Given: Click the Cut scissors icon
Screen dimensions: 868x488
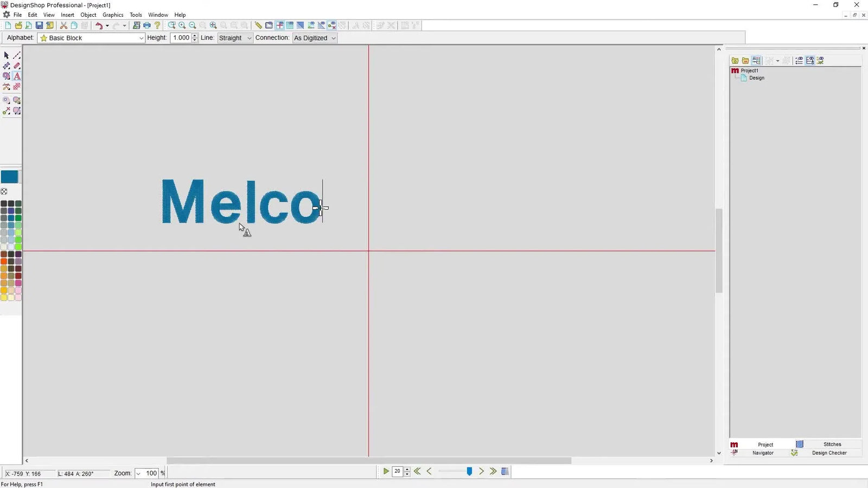Looking at the screenshot, I should click(63, 25).
